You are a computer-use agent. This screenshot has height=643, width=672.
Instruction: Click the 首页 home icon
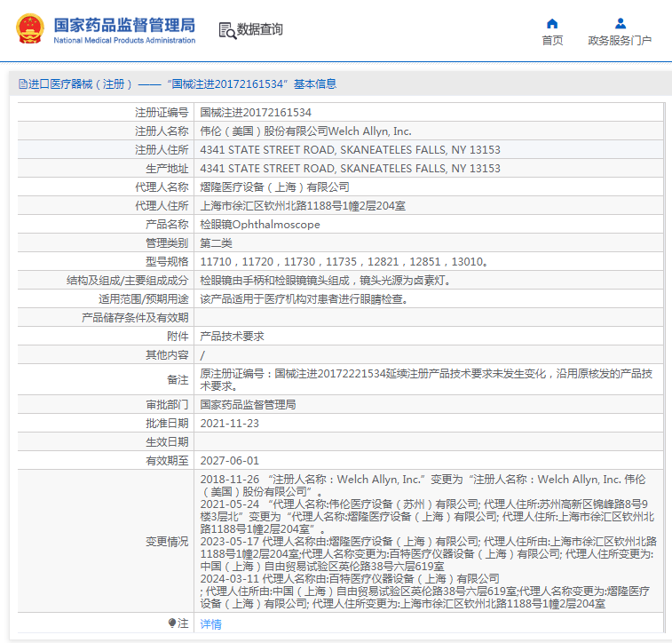[x=552, y=23]
